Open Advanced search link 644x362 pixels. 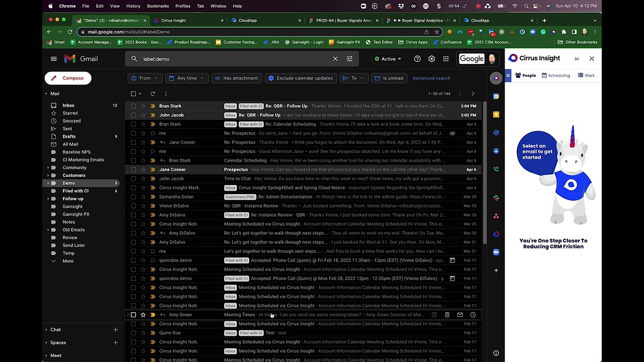pos(431,78)
